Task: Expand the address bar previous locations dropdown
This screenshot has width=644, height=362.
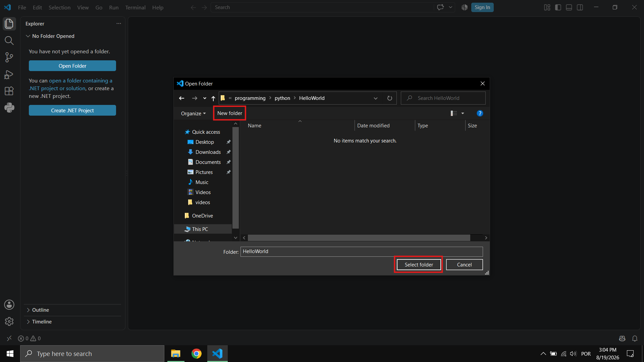Action: (x=376, y=98)
